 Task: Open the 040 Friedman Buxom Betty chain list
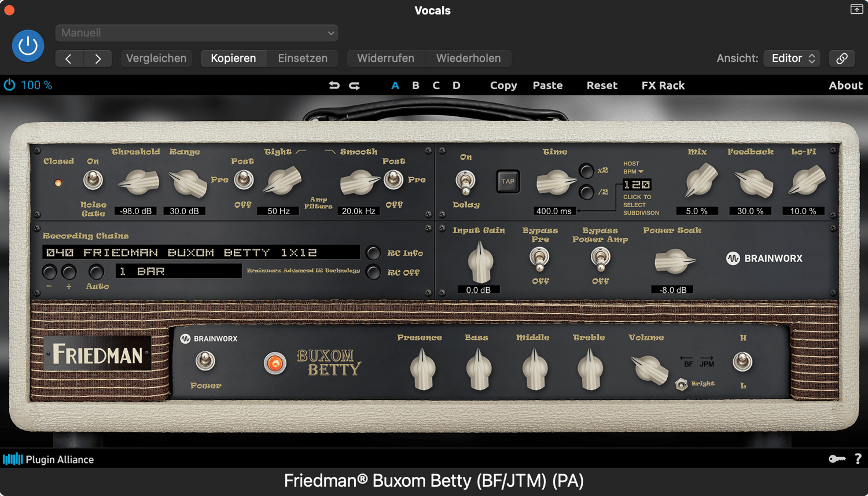201,252
